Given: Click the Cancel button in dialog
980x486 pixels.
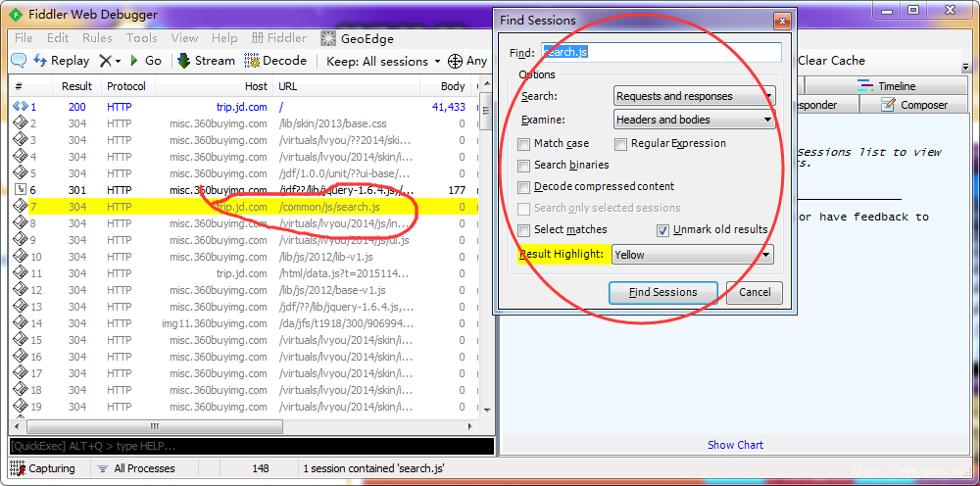Looking at the screenshot, I should click(755, 292).
